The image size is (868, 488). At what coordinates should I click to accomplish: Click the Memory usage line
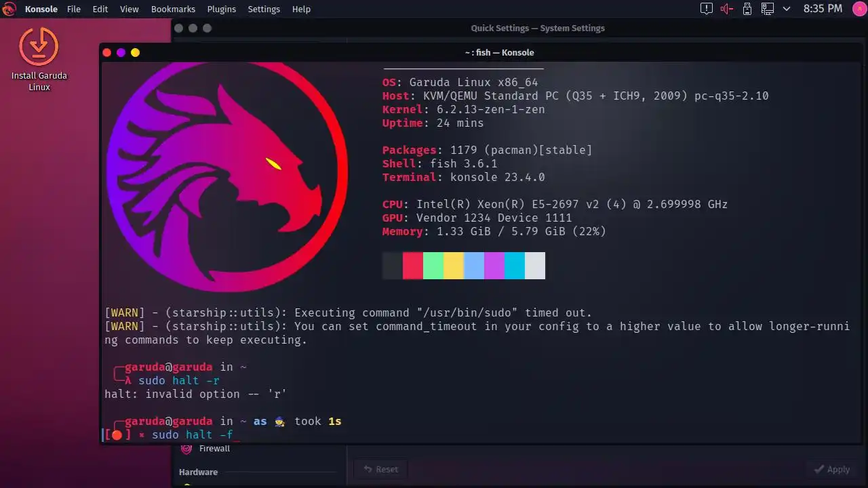[x=494, y=231]
